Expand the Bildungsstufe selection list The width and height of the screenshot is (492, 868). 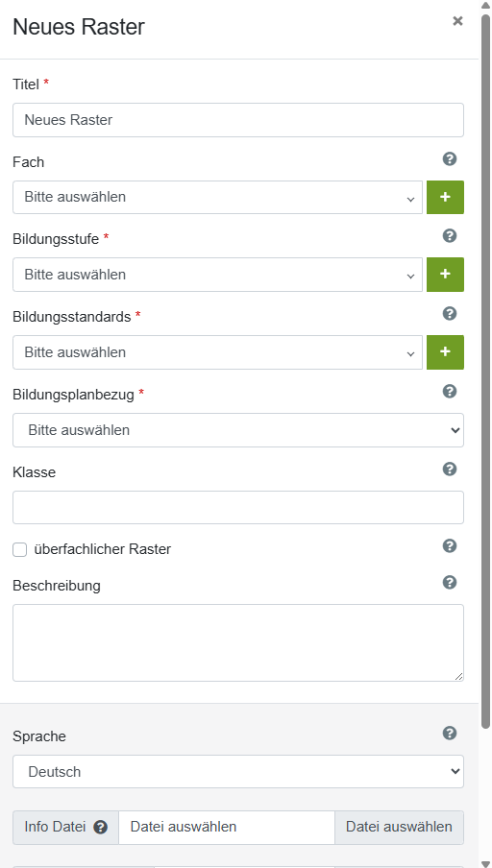coord(218,275)
